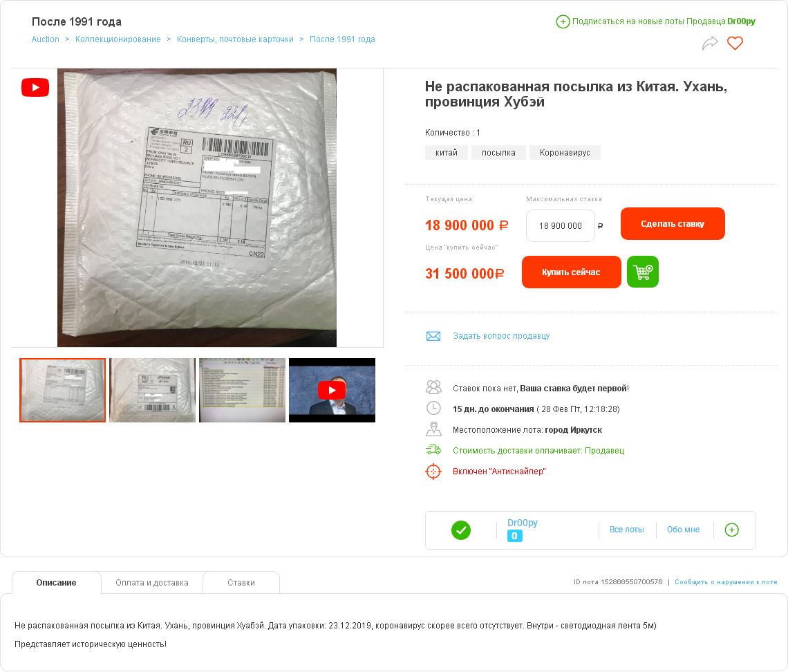This screenshot has height=672, width=788.
Task: Click the YouTube icon over main photo
Action: tap(35, 87)
